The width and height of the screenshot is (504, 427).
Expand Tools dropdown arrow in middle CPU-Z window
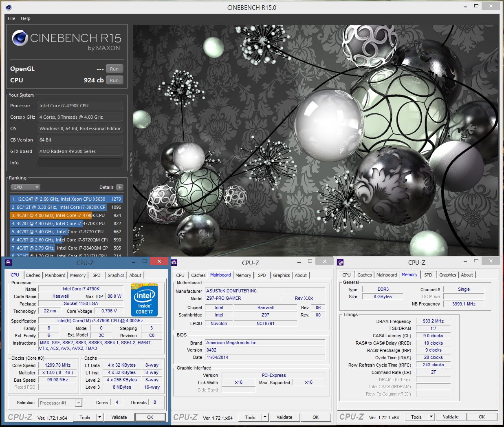point(265,417)
